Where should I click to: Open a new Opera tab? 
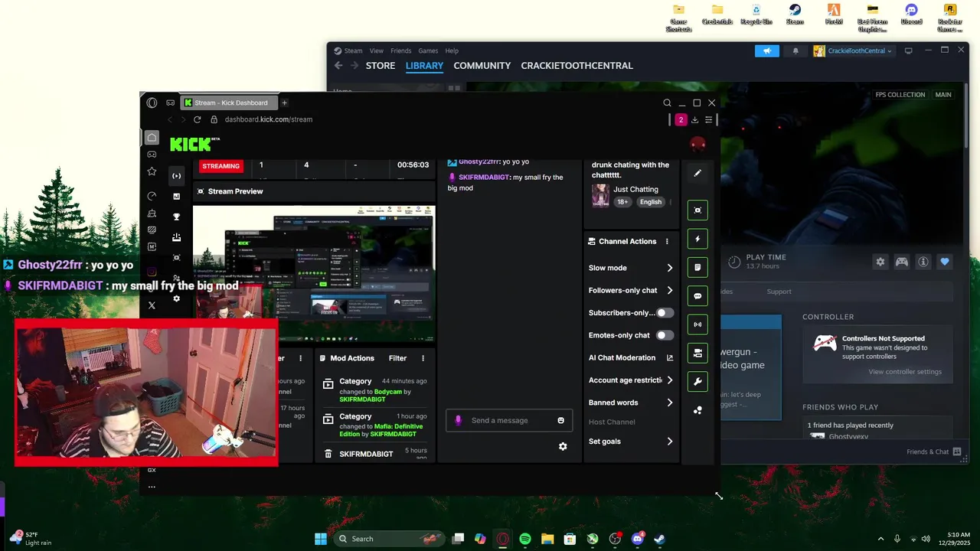click(x=284, y=103)
